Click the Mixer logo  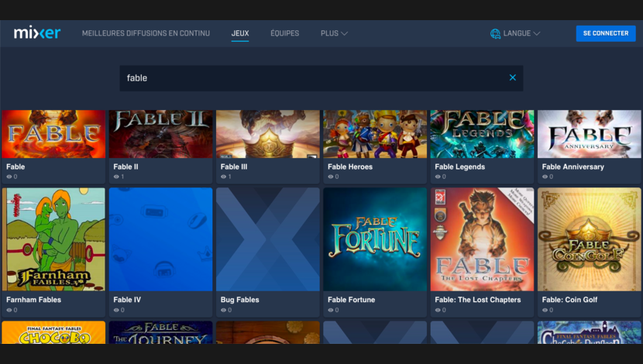(x=37, y=33)
